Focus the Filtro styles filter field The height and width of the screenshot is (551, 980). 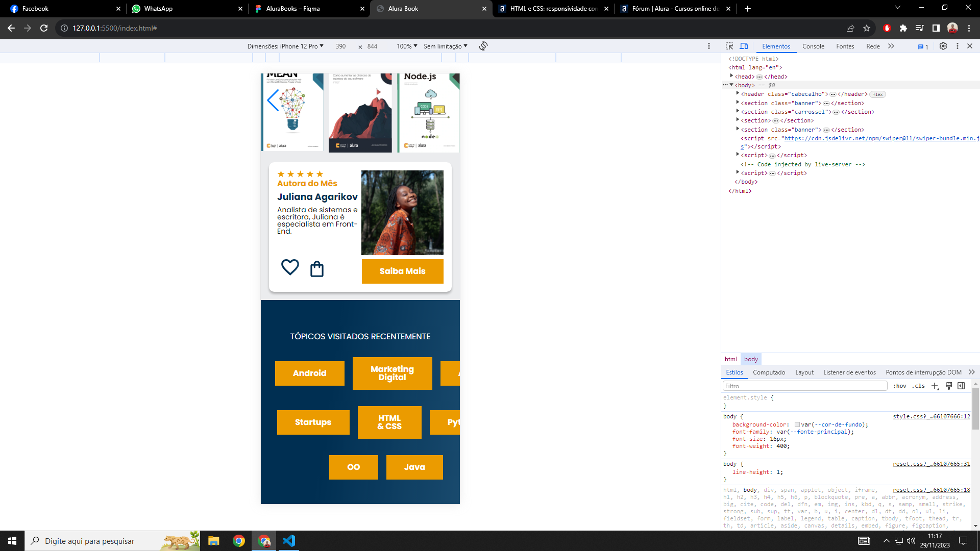point(805,386)
